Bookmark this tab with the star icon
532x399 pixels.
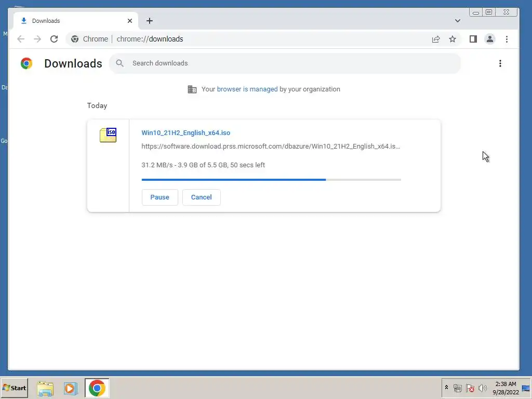tap(453, 39)
